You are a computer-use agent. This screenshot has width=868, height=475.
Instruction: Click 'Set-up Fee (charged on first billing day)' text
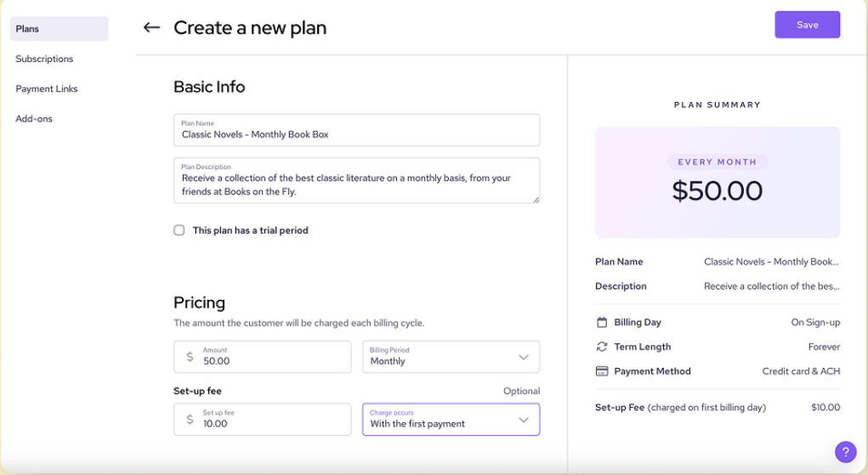coord(680,407)
